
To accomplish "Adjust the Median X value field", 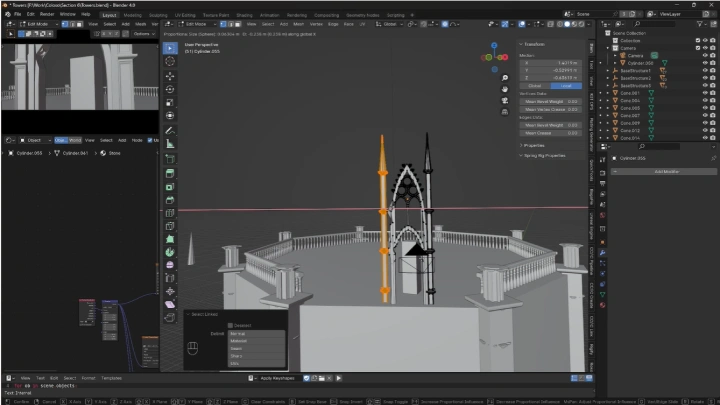I will 551,63.
